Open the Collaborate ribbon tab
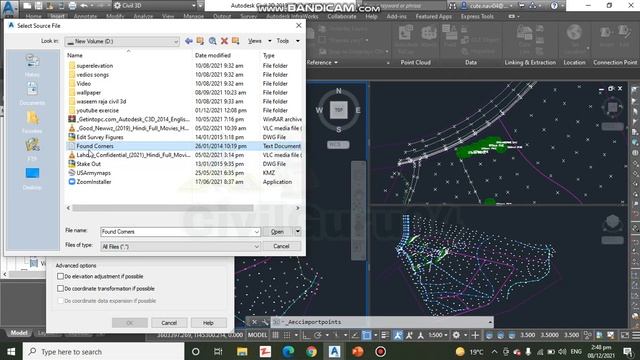640x360 pixels. tap(342, 16)
